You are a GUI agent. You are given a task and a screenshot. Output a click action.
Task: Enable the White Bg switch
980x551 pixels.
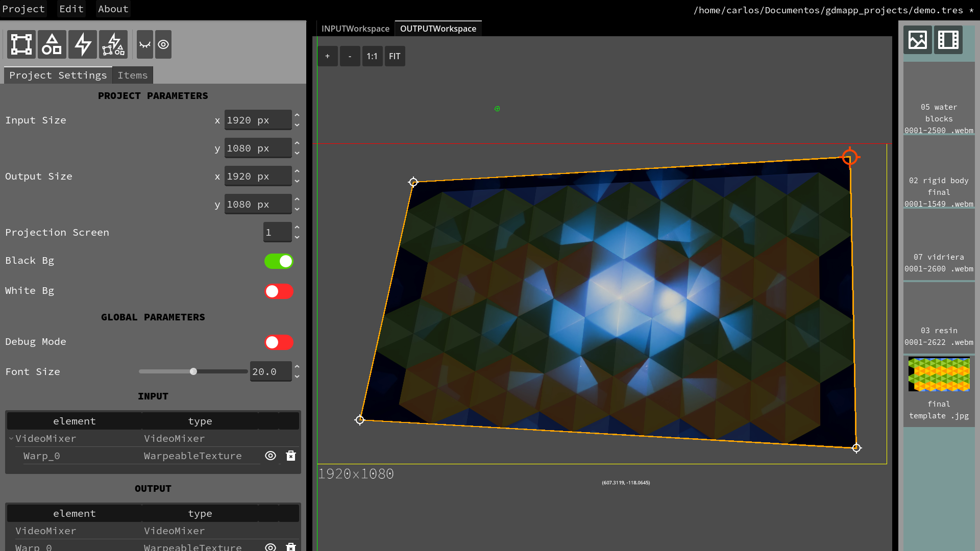(279, 291)
